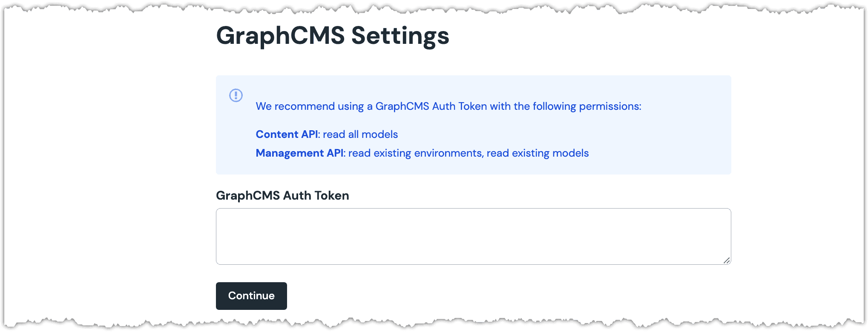Click "GraphCMS" in the field label
868x332 pixels.
pyautogui.click(x=248, y=196)
